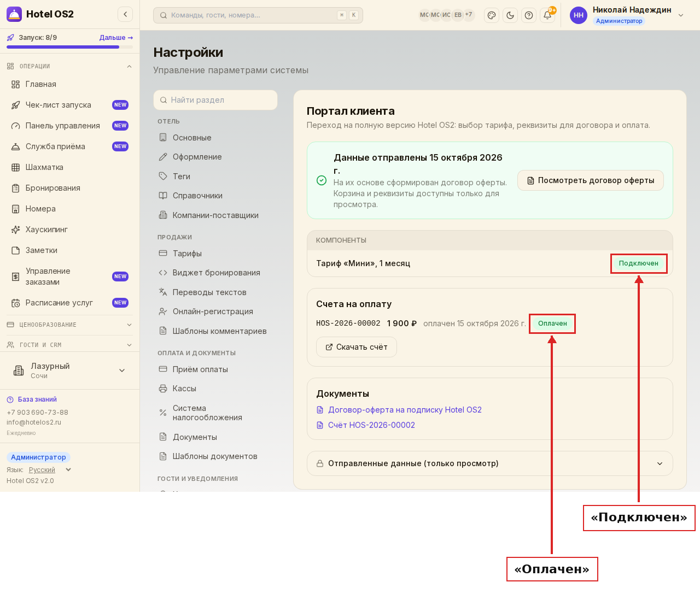The image size is (700, 594).
Task: Open Оформление settings section
Action: click(215, 157)
